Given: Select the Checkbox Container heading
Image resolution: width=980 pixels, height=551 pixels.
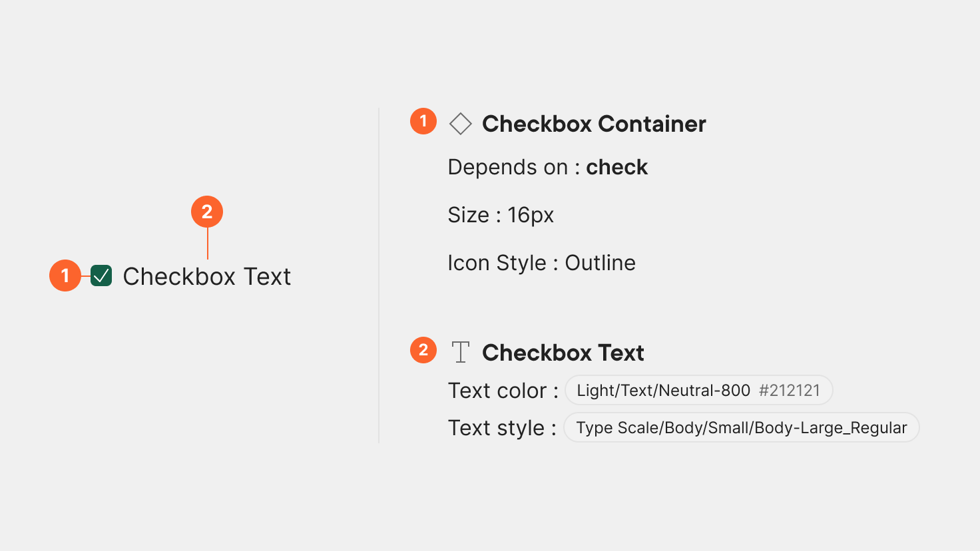Looking at the screenshot, I should (594, 124).
